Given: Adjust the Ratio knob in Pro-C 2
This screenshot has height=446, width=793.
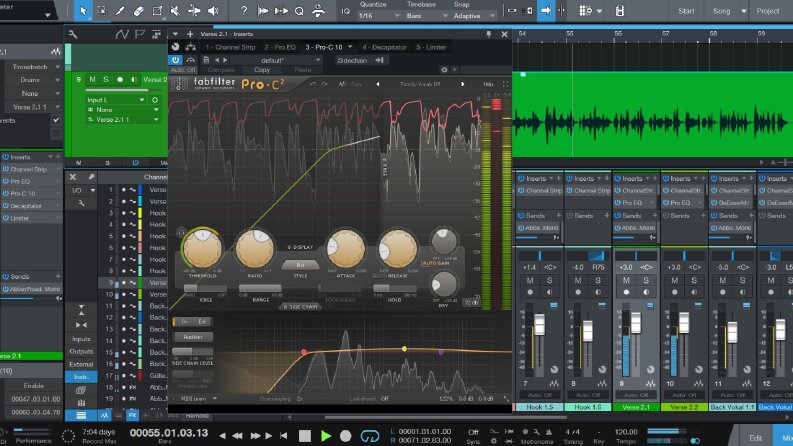Looking at the screenshot, I should [x=254, y=248].
